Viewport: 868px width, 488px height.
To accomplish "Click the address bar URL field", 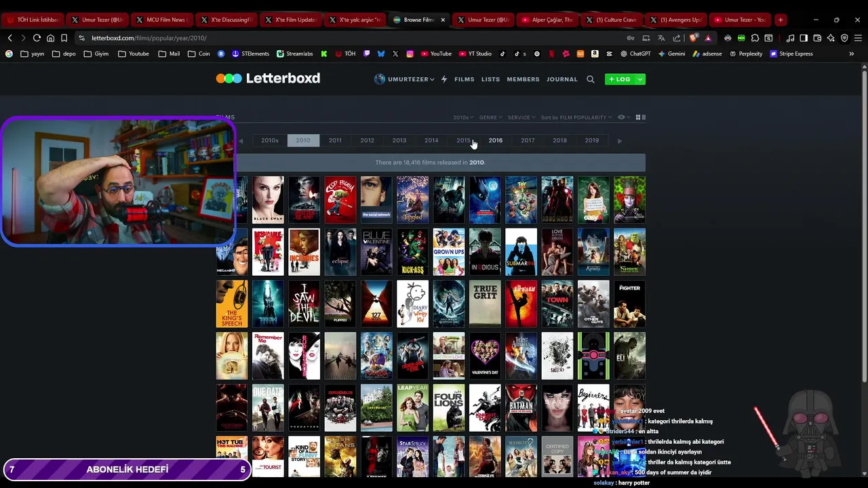I will click(353, 38).
